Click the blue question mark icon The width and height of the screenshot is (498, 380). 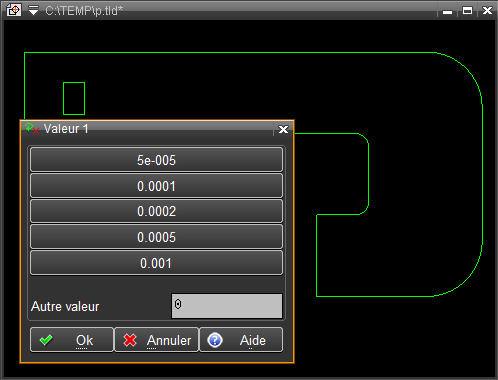[215, 340]
